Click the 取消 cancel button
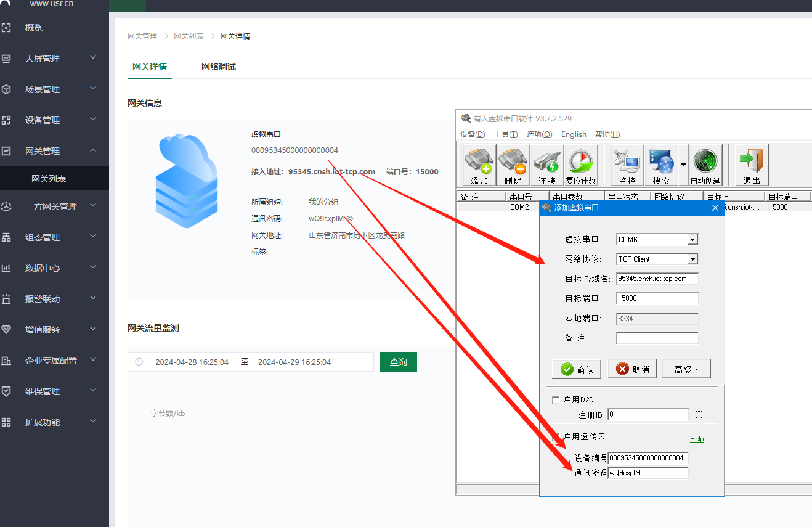Screen dimensions: 812x527 pos(632,369)
